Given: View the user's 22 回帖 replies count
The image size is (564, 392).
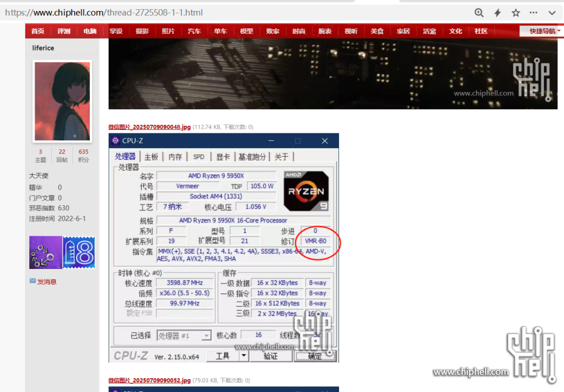Looking at the screenshot, I should coord(62,156).
